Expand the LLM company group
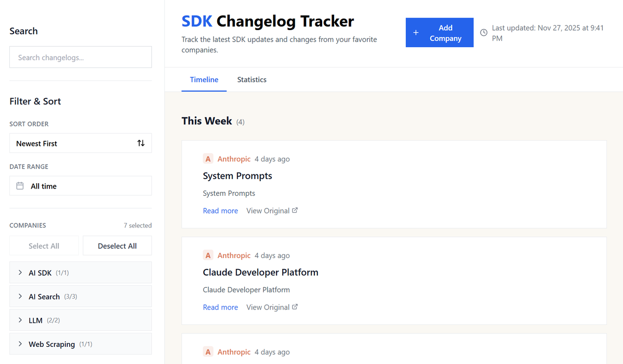Viewport: 623px width, 364px height. [x=81, y=320]
